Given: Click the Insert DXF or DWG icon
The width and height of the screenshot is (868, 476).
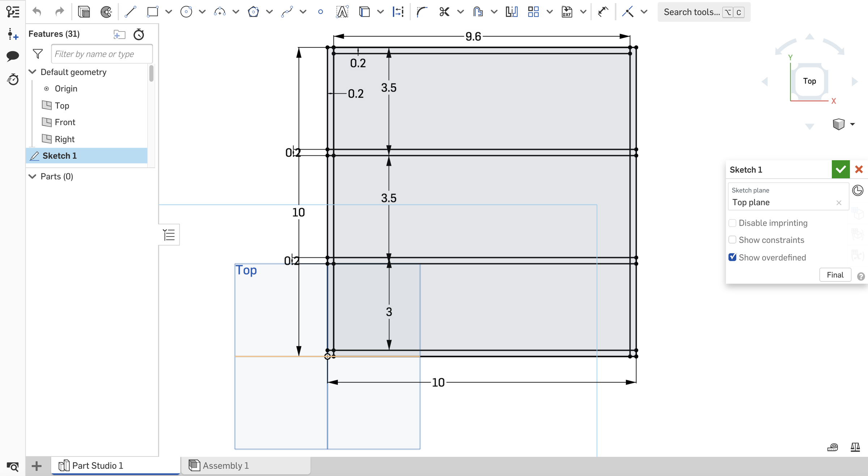Looking at the screenshot, I should [x=566, y=12].
